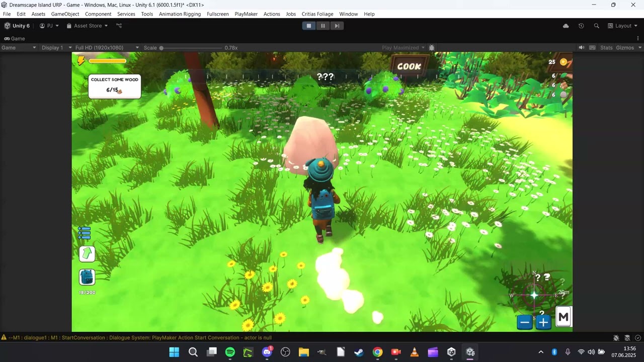
Task: Click the cache server status icon
Action: tap(627, 338)
